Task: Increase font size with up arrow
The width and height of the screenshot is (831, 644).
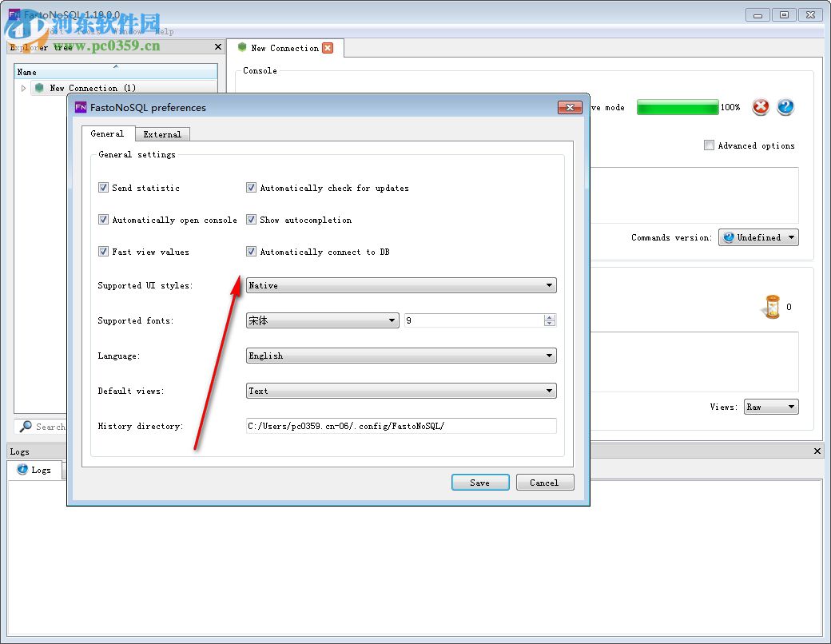Action: tap(550, 317)
